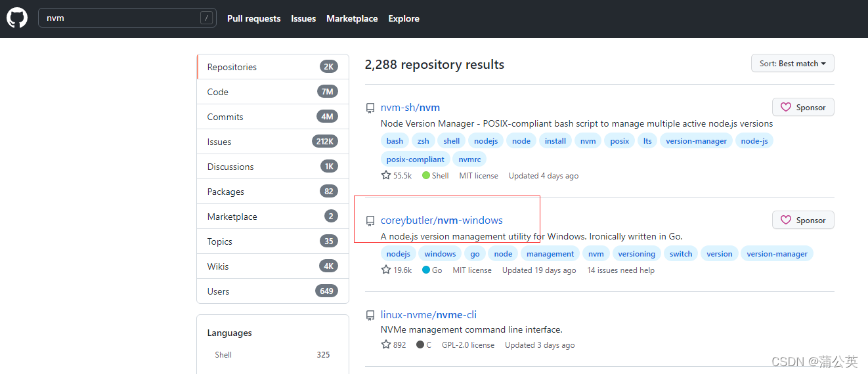Click the zsh topic tag
Viewport: 868px width, 374px height.
pos(423,141)
